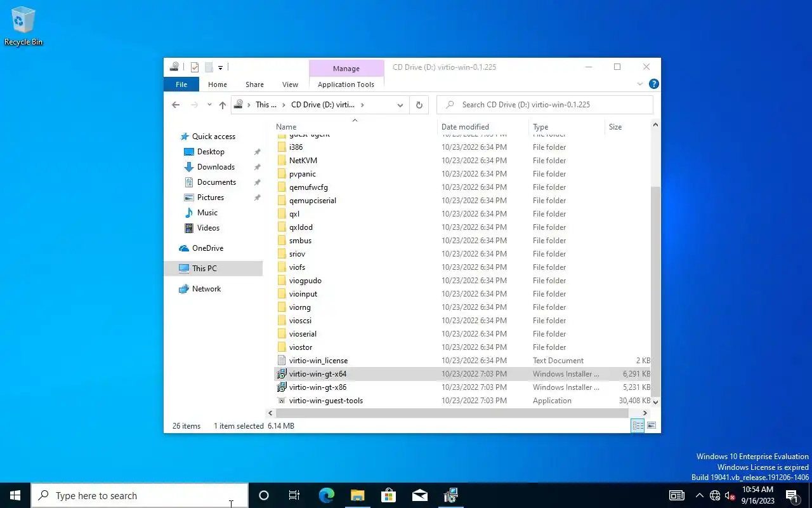The width and height of the screenshot is (812, 508).
Task: Click the Forward navigation arrow
Action: coord(194,105)
